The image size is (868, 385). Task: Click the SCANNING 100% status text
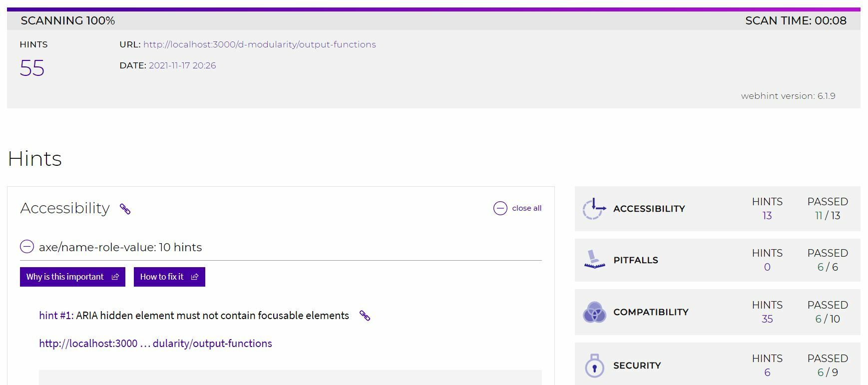(68, 20)
